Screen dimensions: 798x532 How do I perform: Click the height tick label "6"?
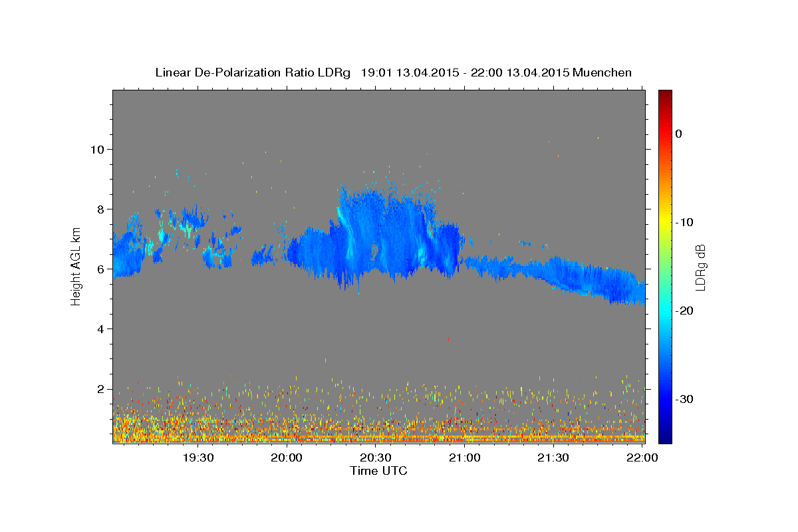click(102, 269)
